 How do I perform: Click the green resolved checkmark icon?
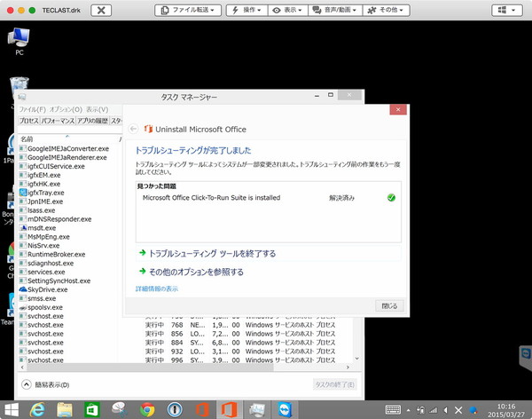(x=391, y=197)
